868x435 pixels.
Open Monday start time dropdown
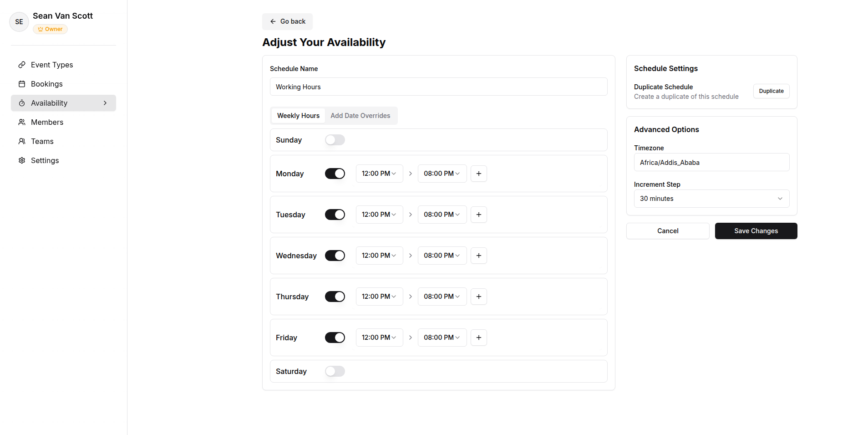[379, 174]
